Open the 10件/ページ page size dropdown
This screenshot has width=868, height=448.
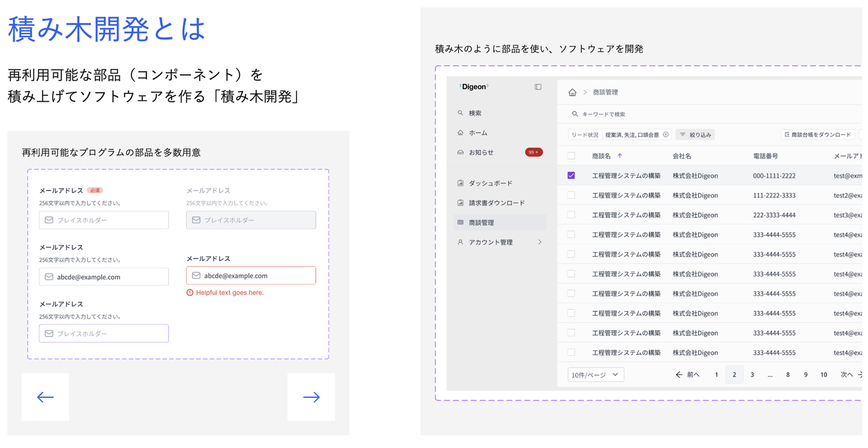[x=596, y=374]
